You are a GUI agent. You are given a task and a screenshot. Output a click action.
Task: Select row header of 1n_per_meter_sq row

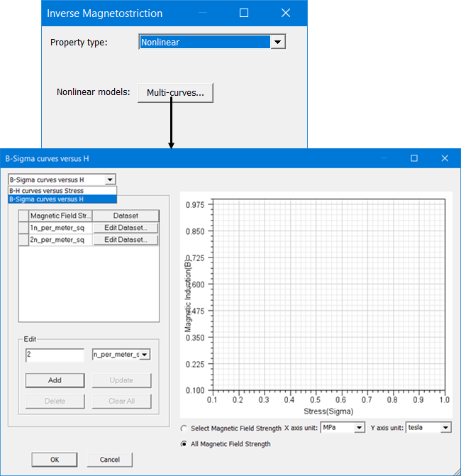coord(23,228)
